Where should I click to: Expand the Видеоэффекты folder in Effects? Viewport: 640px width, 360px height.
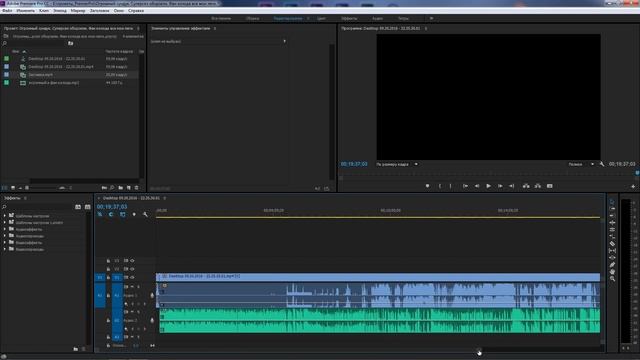(x=5, y=242)
